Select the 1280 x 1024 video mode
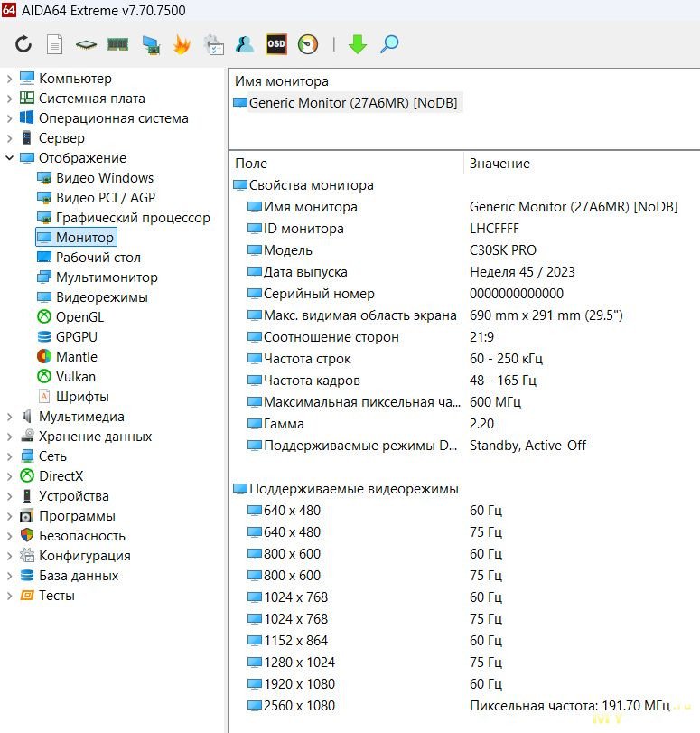The width and height of the screenshot is (700, 733). [464, 662]
